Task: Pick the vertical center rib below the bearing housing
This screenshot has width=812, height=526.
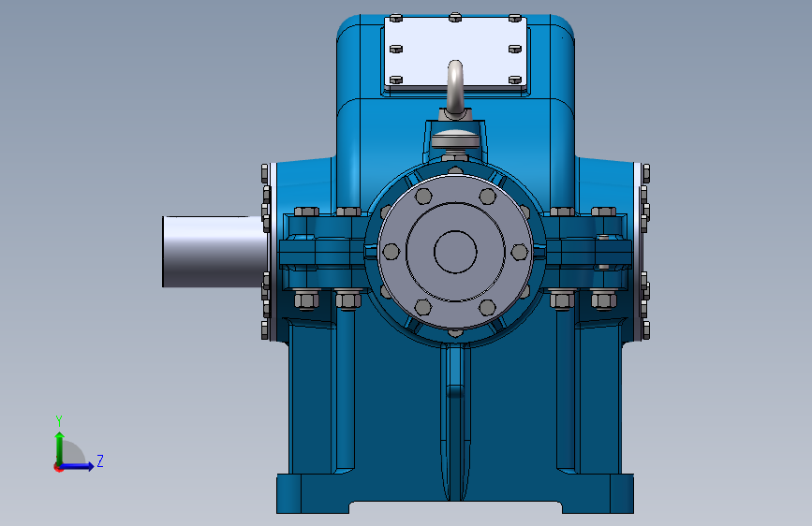Action: coord(455,422)
